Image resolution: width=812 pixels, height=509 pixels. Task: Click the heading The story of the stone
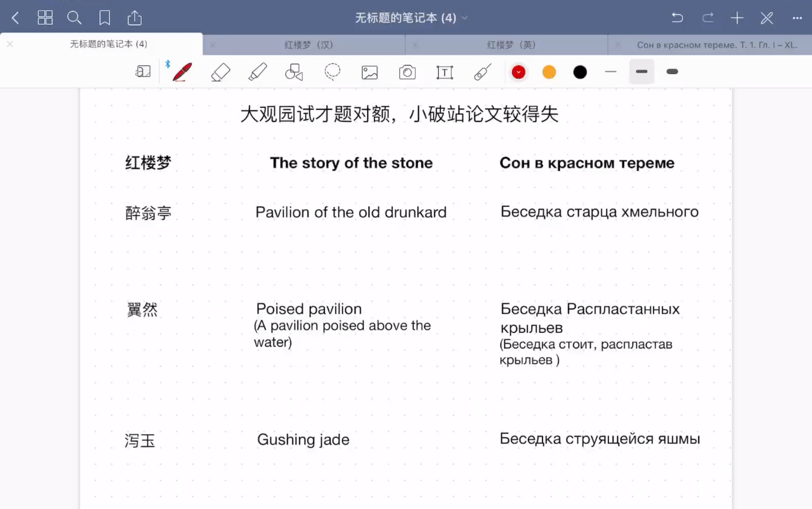pyautogui.click(x=351, y=163)
